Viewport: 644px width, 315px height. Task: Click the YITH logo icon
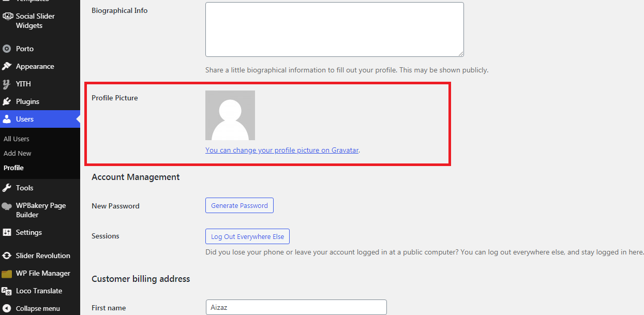pos(7,84)
